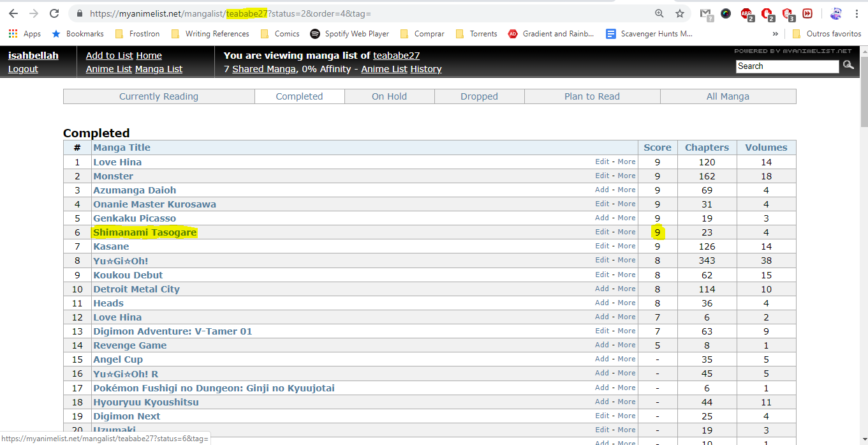This screenshot has width=868, height=445.
Task: Open the Spotify Web Player bookmark
Action: point(349,34)
